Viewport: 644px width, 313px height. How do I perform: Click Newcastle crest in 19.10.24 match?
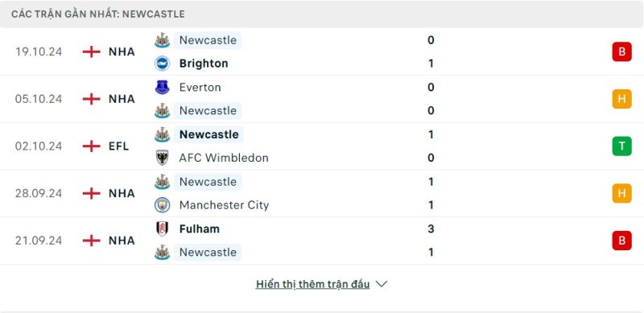(163, 40)
